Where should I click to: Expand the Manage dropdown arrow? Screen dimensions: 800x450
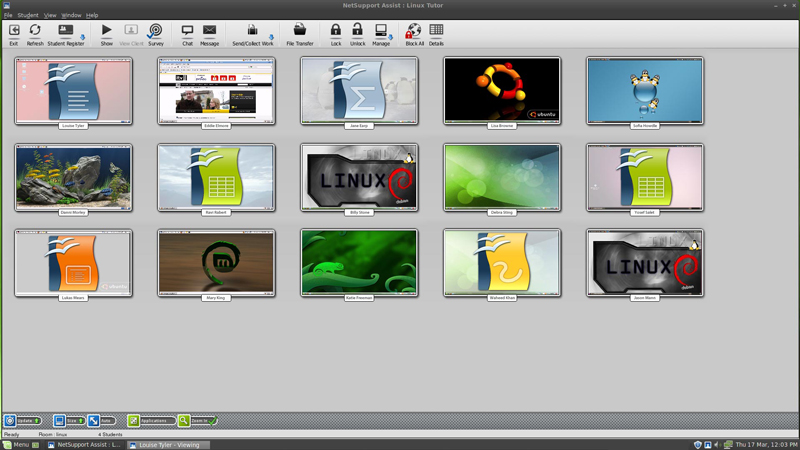391,38
